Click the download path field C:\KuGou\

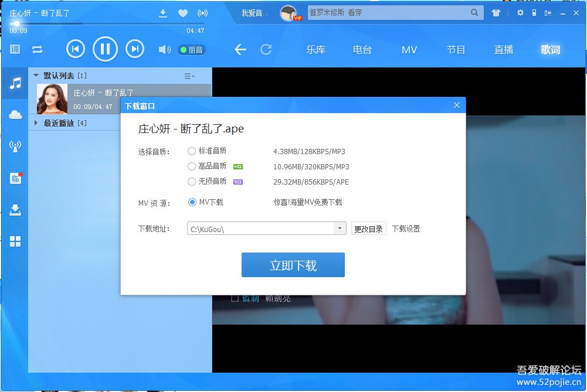click(x=260, y=229)
